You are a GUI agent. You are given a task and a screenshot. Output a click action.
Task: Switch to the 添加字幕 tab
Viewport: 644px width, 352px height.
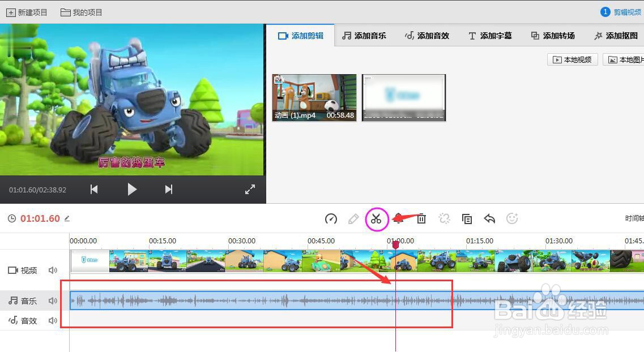pos(490,36)
